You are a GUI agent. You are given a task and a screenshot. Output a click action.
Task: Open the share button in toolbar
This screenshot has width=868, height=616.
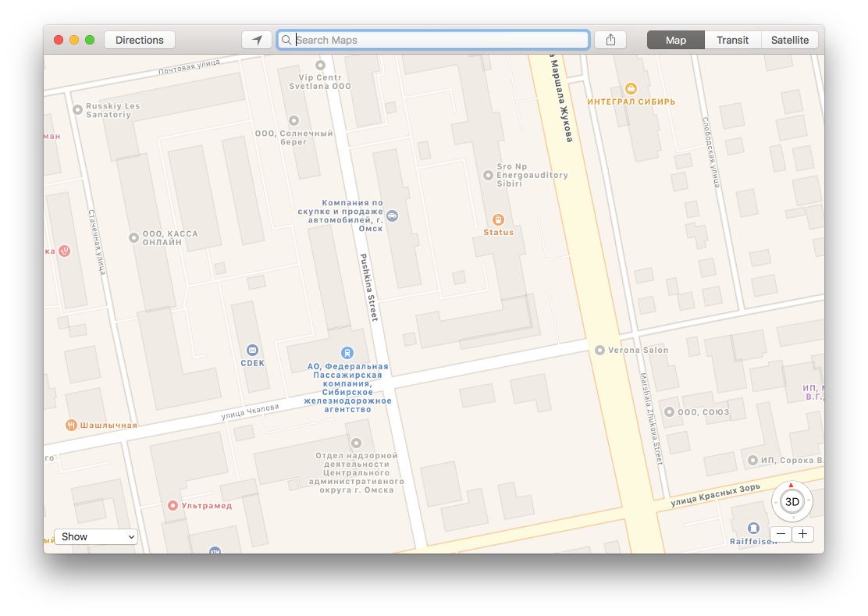(610, 40)
